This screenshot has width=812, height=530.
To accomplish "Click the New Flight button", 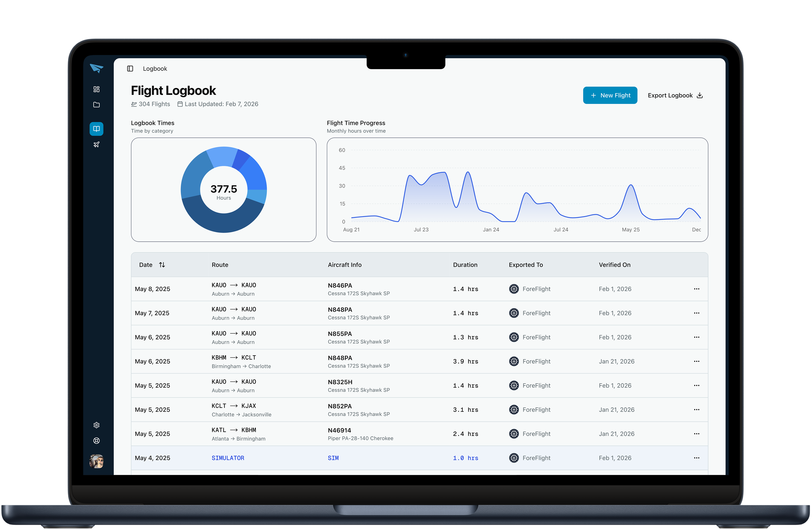I will [x=610, y=95].
